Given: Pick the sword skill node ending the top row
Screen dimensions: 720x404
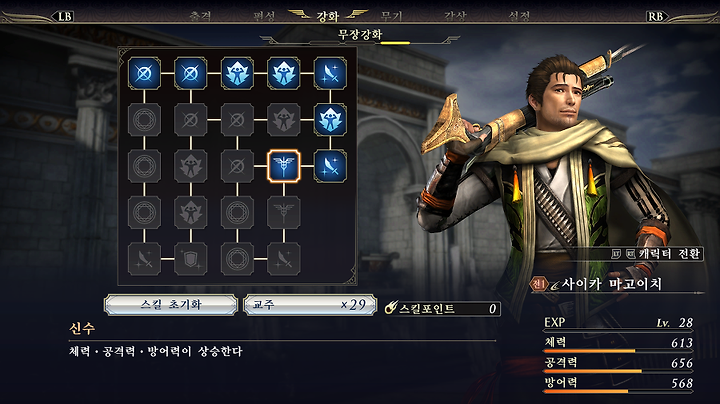Looking at the screenshot, I should [x=330, y=73].
